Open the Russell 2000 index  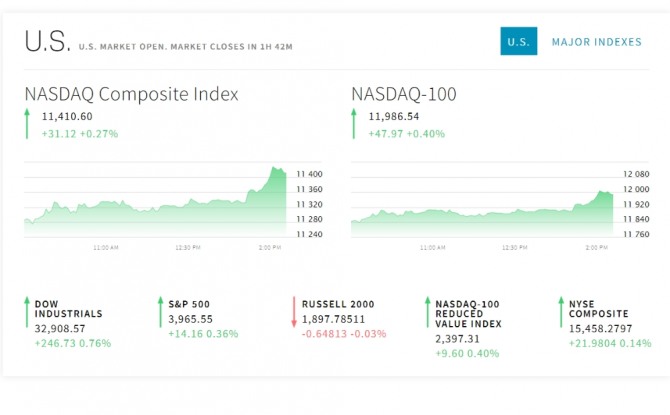click(340, 303)
